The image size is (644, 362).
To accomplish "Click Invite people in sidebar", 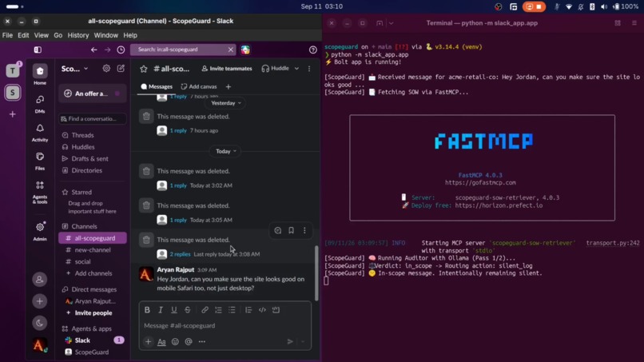I will pos(93,312).
